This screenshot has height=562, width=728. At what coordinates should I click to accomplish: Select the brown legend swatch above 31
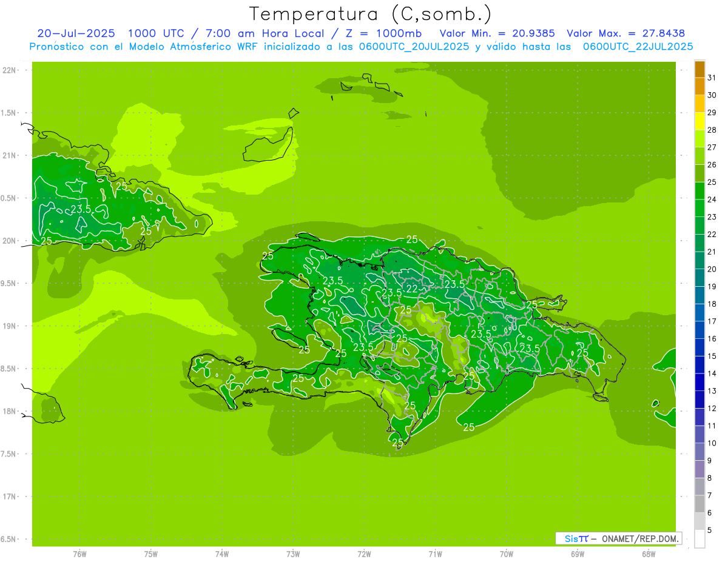click(699, 69)
